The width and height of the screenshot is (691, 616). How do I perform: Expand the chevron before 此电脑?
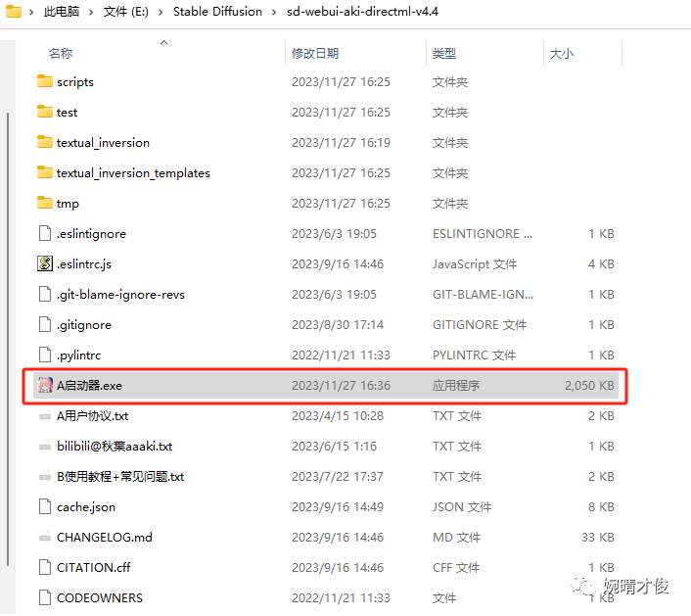(31, 12)
